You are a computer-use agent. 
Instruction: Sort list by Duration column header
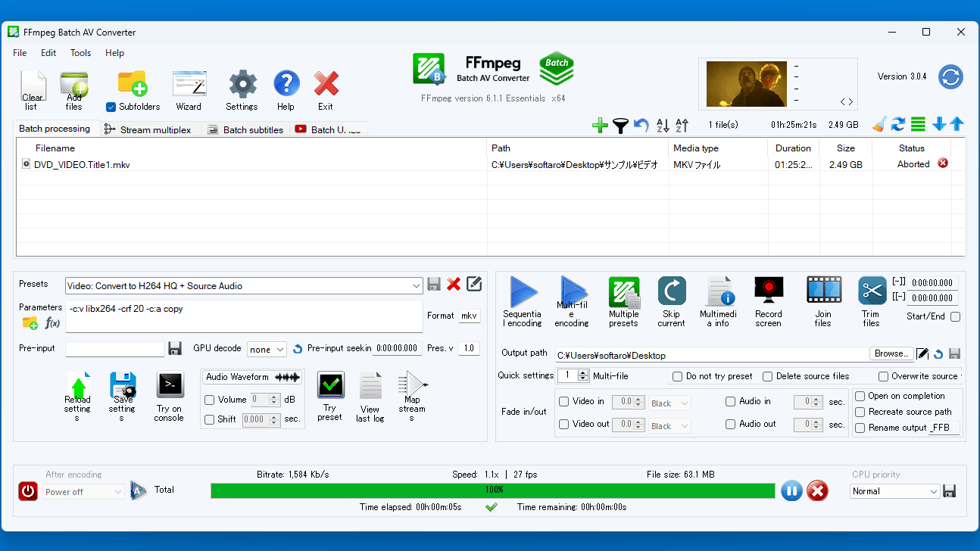pyautogui.click(x=793, y=148)
